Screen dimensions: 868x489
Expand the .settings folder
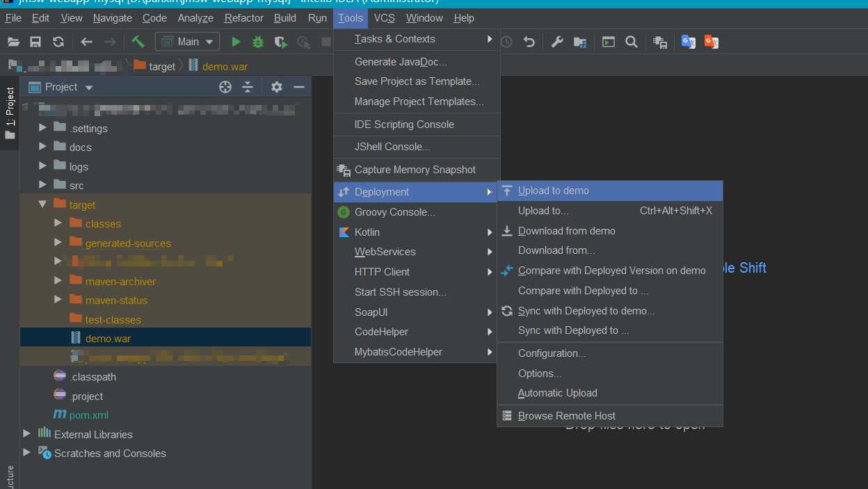[43, 128]
